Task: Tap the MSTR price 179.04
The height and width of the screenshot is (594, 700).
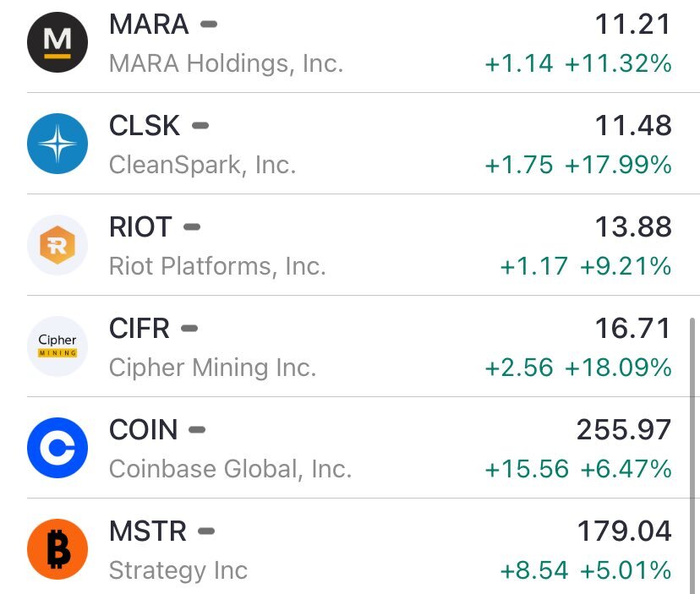Action: click(x=624, y=531)
